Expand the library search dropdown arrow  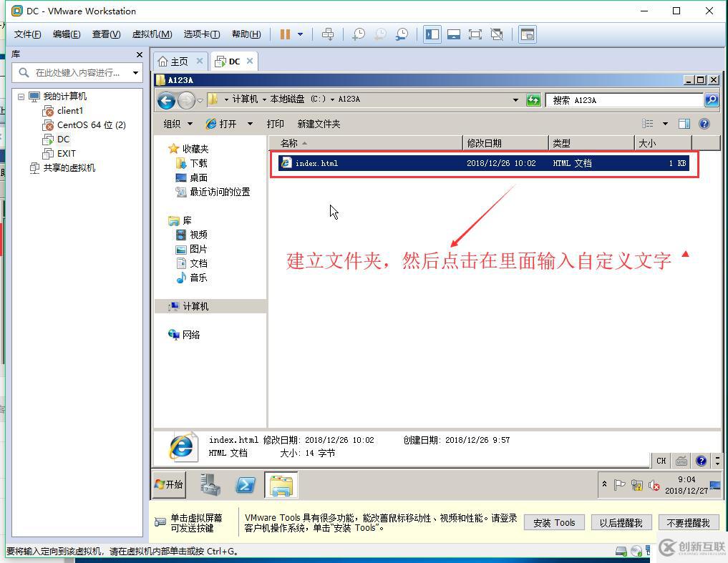135,73
